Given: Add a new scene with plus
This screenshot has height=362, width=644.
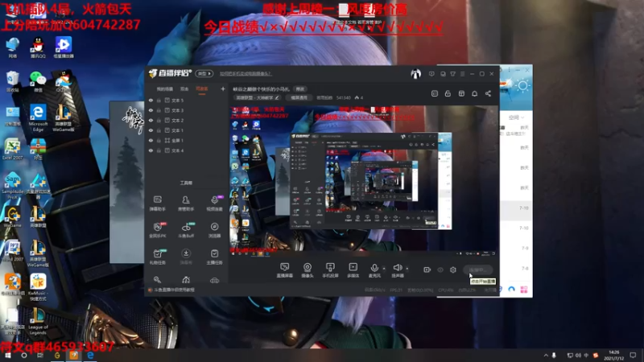Looking at the screenshot, I should (x=223, y=88).
